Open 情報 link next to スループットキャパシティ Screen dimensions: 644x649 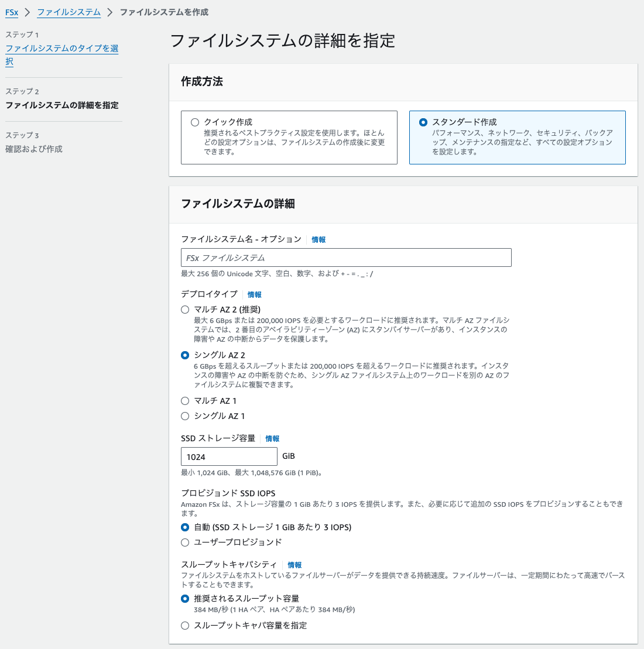[x=294, y=565]
